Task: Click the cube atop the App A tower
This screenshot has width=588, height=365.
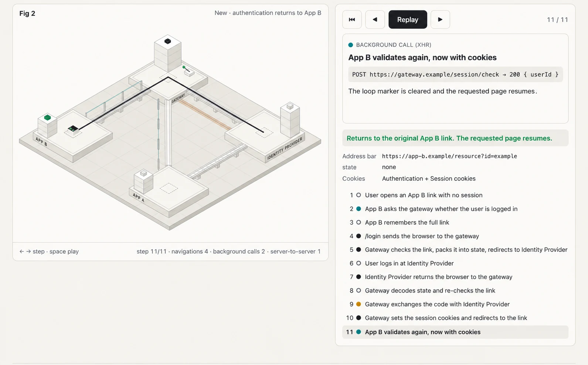Action: coord(144,173)
